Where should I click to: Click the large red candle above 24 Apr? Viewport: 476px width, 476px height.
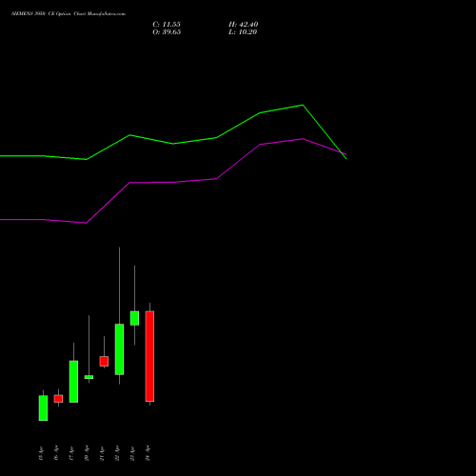pyautogui.click(x=149, y=356)
